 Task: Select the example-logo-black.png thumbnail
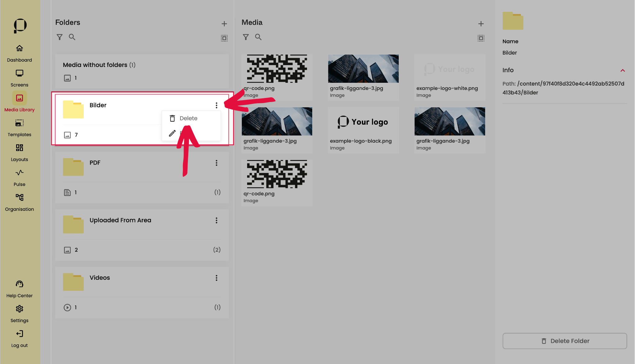coord(363,122)
